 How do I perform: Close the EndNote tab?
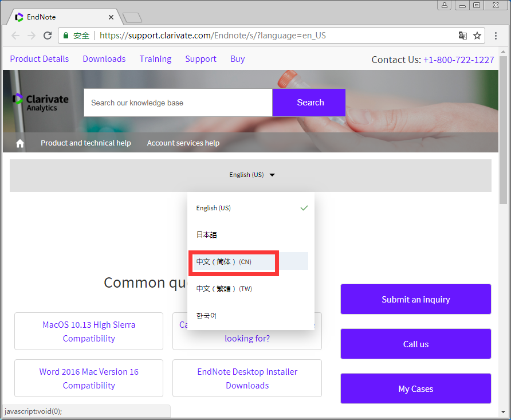(111, 17)
